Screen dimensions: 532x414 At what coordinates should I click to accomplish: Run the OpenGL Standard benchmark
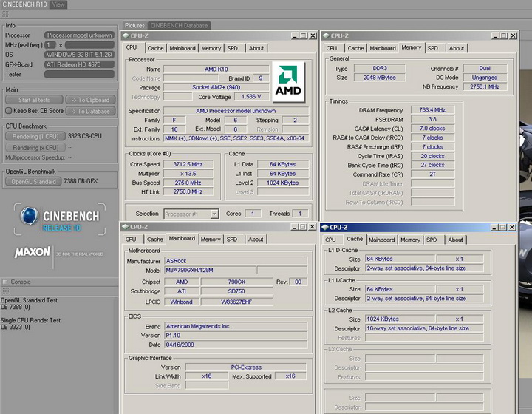(x=34, y=181)
